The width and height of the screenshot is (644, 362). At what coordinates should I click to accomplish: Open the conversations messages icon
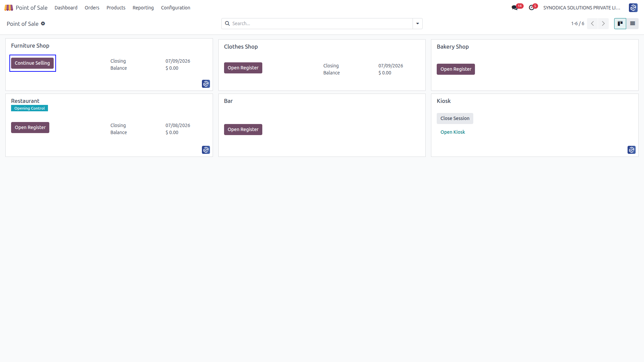click(x=515, y=8)
